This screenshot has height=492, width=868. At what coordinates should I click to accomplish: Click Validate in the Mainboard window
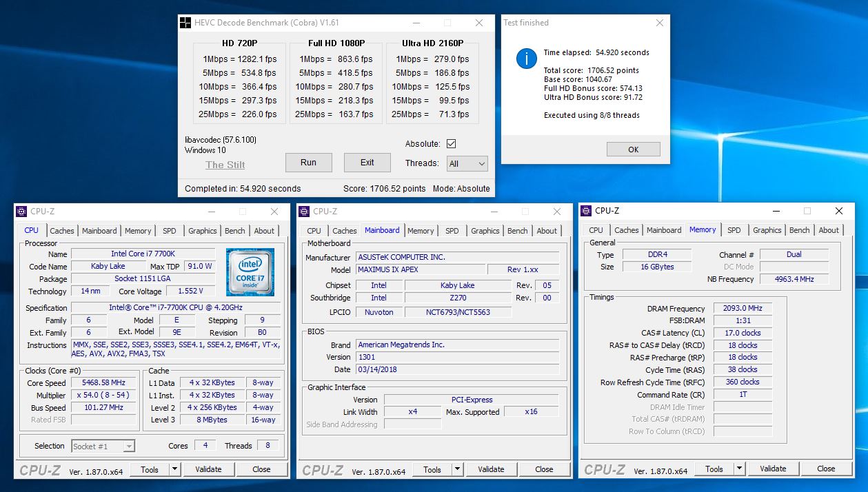point(491,469)
